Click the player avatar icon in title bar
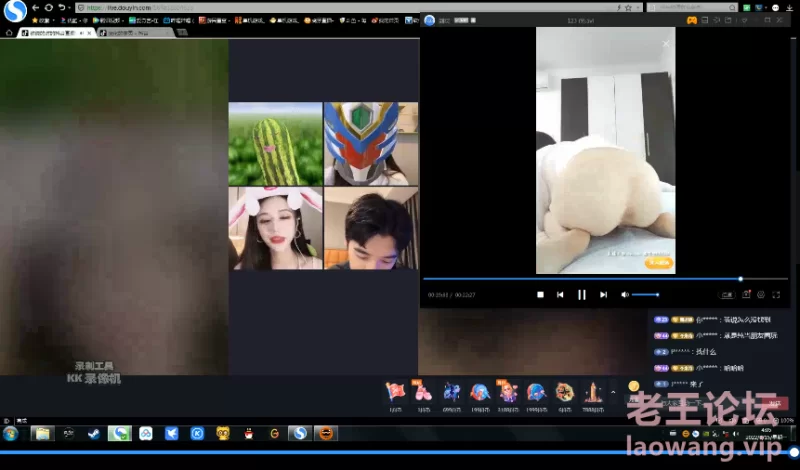Screen dimensions: 800x470 point(430,20)
